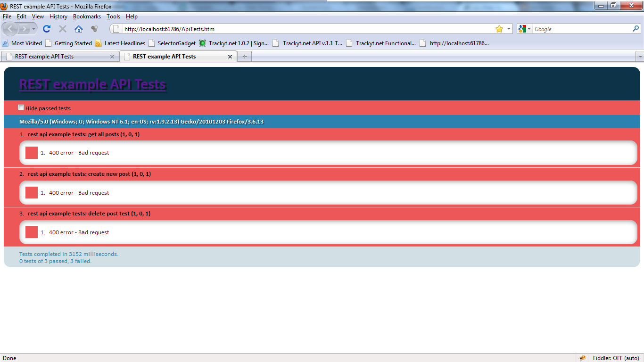
Task: Reload the current page
Action: tap(47, 29)
